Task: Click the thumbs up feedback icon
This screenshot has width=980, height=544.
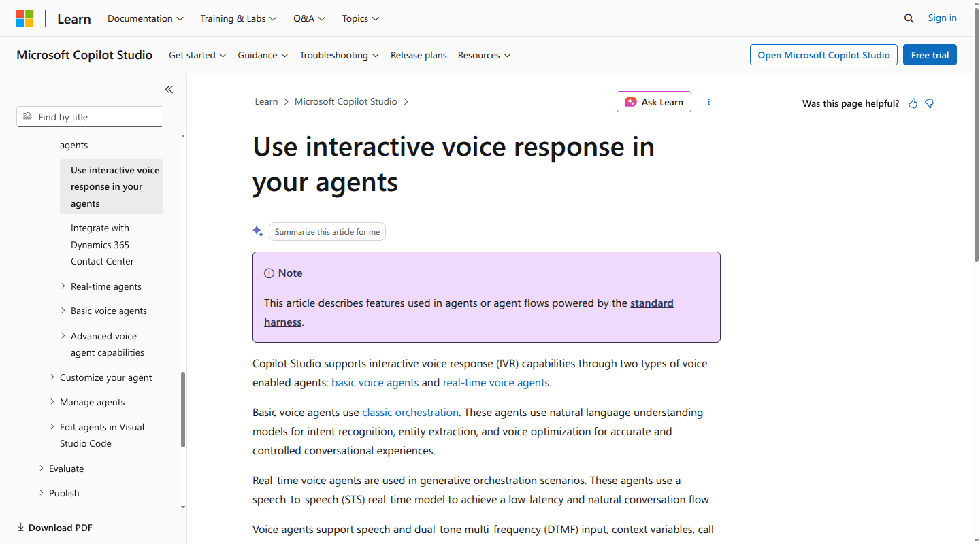Action: click(x=913, y=103)
